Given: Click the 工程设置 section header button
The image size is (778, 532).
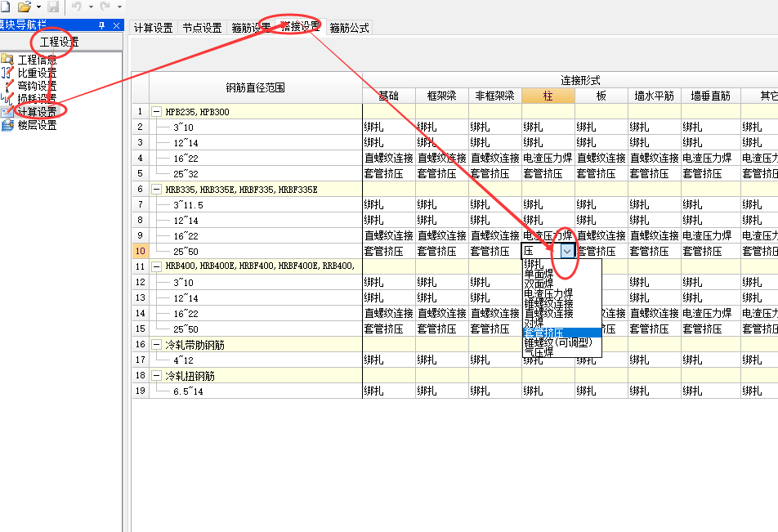Looking at the screenshot, I should click(61, 42).
